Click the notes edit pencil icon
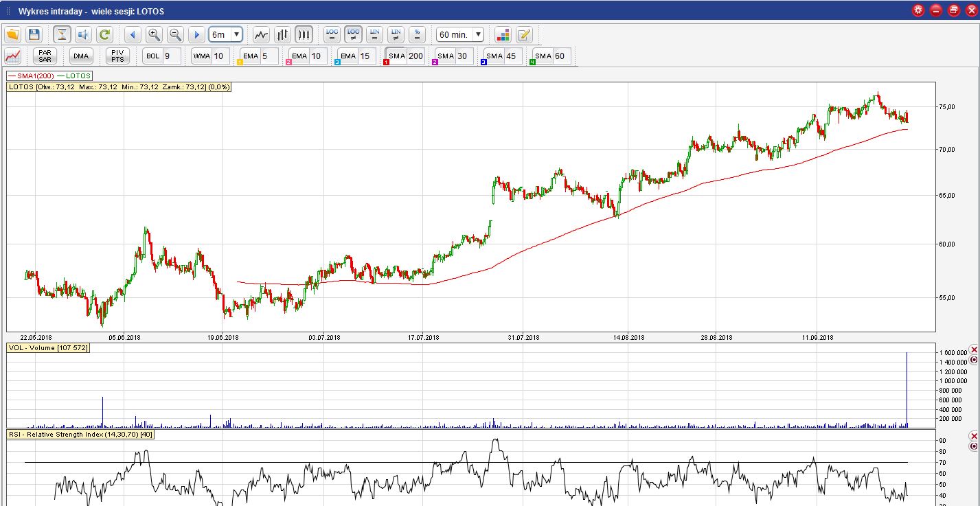The image size is (980, 506). (x=524, y=34)
